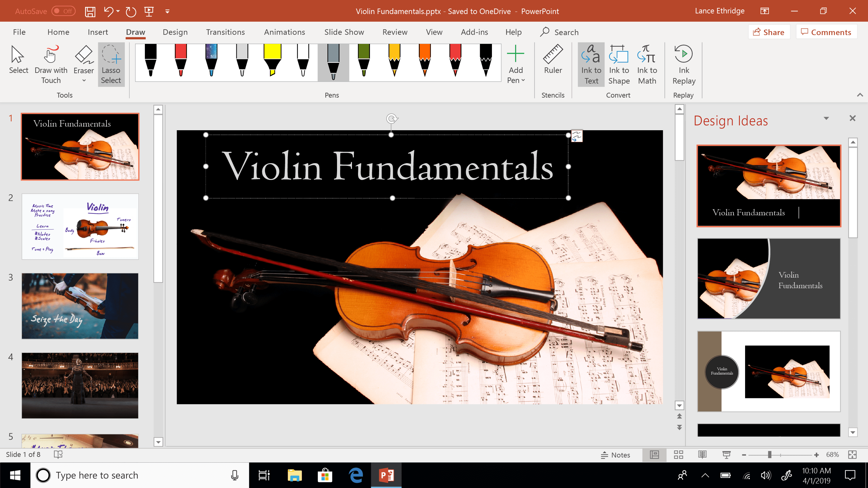This screenshot has width=868, height=488.
Task: Click the Ink to Shape converter
Action: [619, 64]
